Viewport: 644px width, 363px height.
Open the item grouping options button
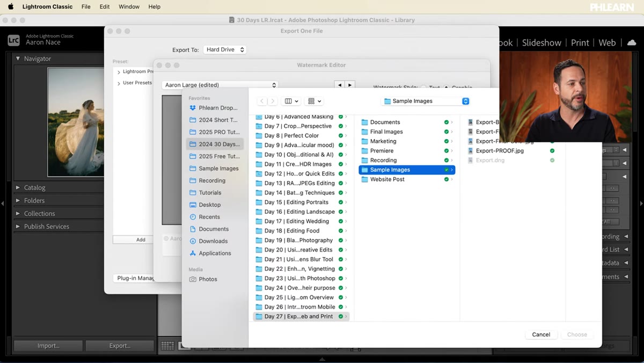pos(314,101)
